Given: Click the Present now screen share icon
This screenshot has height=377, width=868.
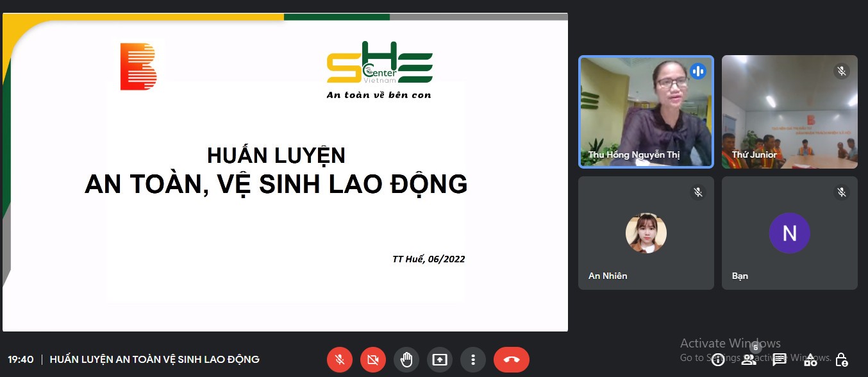Looking at the screenshot, I should 440,360.
